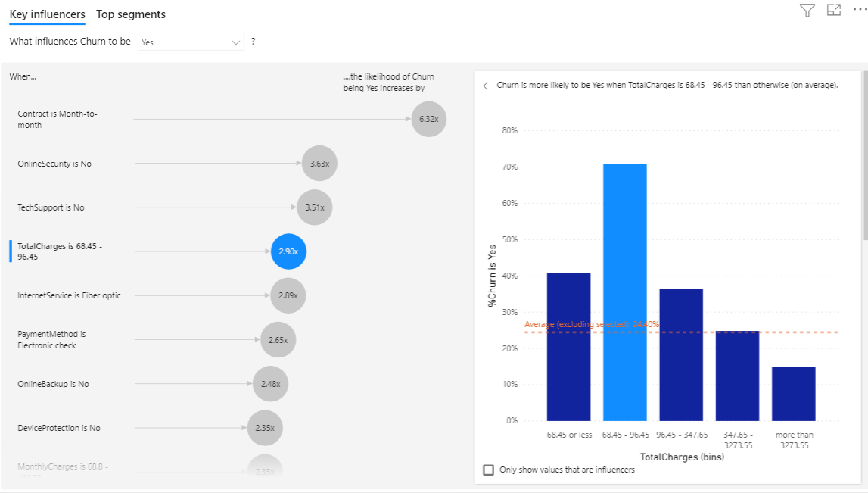The width and height of the screenshot is (868, 493).
Task: Click the back arrow in chart panel
Action: 487,86
